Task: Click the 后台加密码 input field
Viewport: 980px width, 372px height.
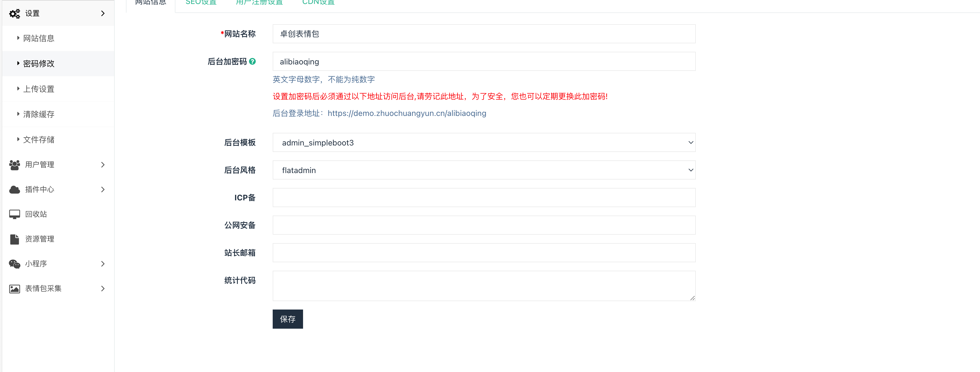Action: tap(484, 61)
